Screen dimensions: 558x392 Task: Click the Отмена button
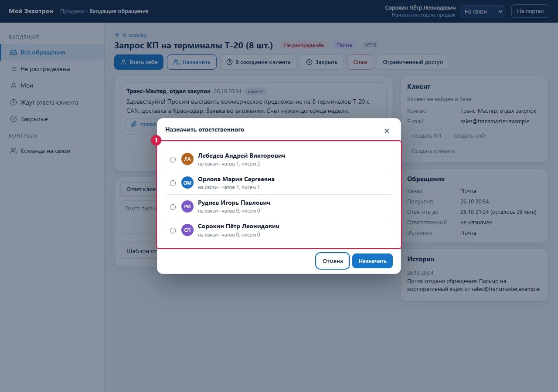pos(333,261)
